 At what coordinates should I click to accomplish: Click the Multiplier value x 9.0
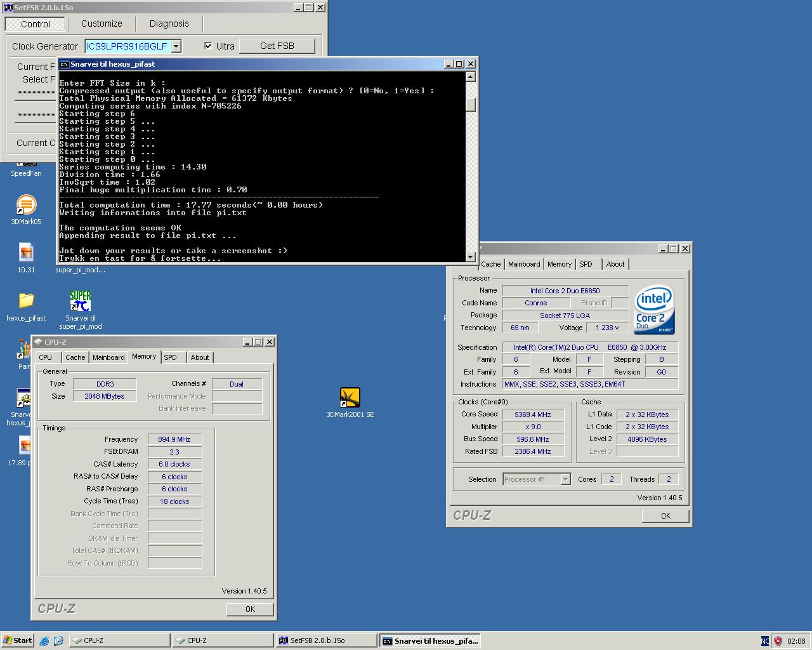pos(533,427)
